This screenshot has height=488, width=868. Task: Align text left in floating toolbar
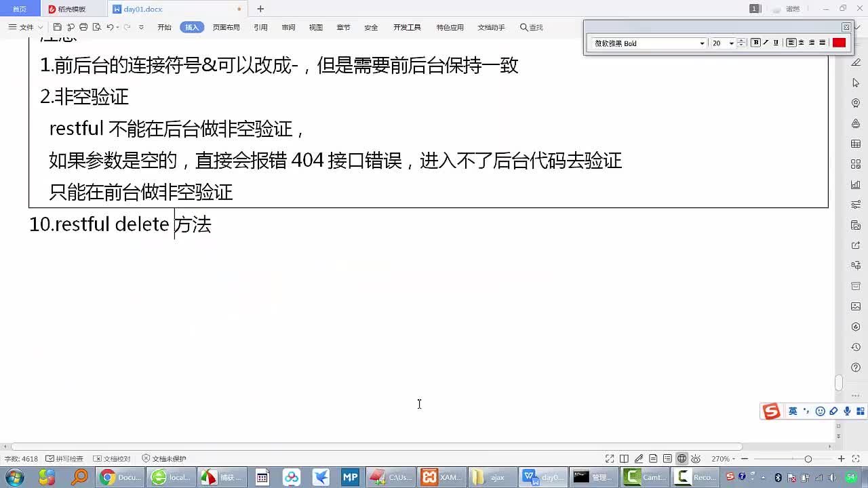pos(791,43)
